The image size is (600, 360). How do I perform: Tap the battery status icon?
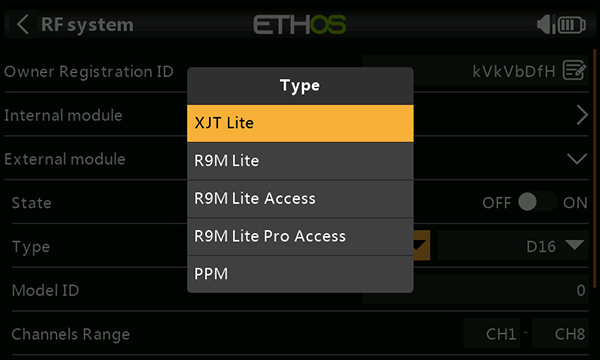(x=572, y=25)
